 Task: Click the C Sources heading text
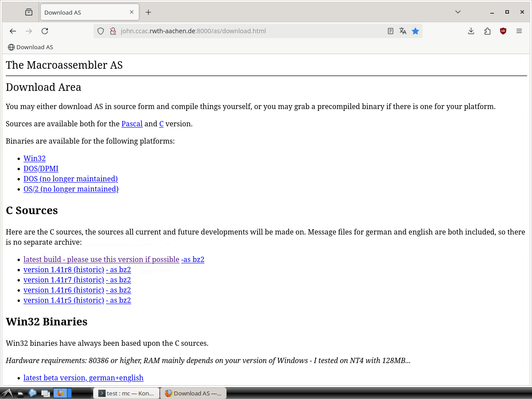(32, 210)
